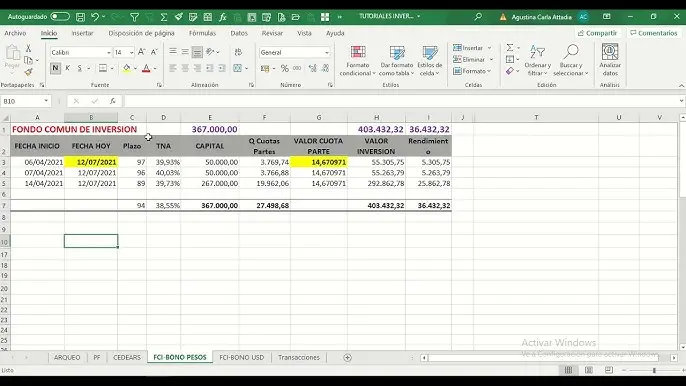Click the Save icon in quick access toolbar
The image size is (686, 386).
pos(80,17)
